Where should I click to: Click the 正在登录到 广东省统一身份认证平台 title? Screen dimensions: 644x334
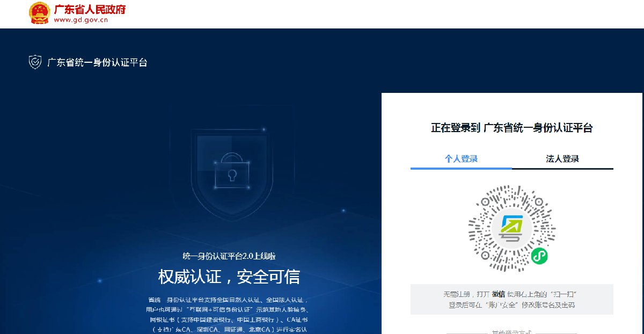[x=512, y=128]
